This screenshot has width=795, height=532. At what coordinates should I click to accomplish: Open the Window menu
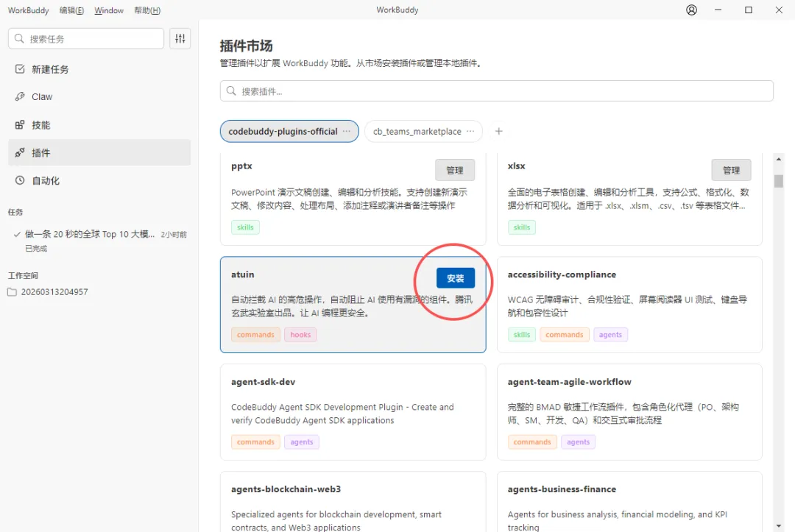109,10
